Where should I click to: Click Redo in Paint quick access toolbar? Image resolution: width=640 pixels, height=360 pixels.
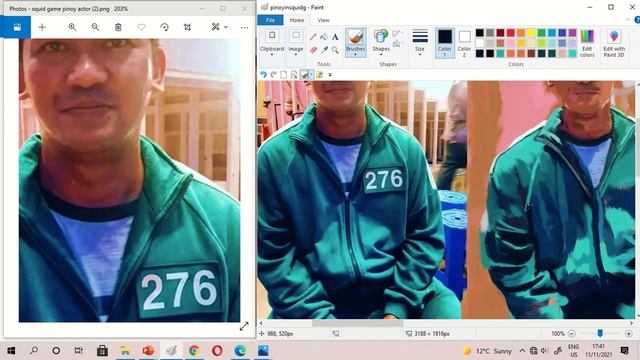(273, 75)
